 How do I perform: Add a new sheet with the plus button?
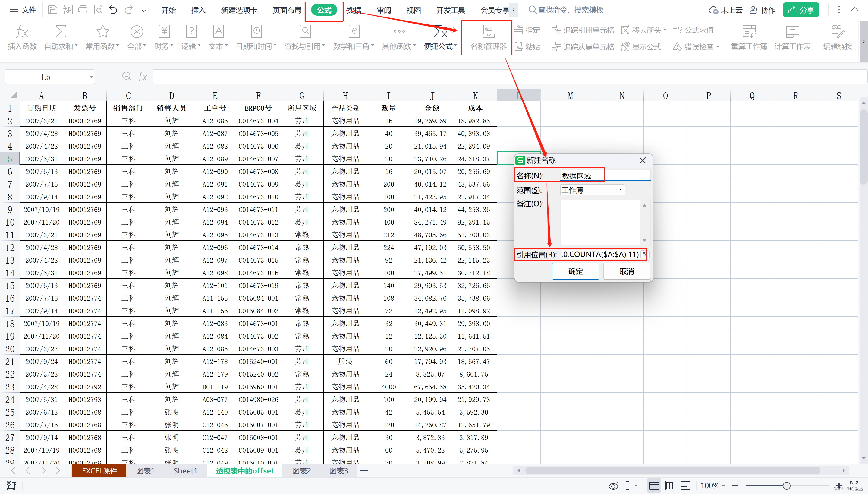click(364, 470)
